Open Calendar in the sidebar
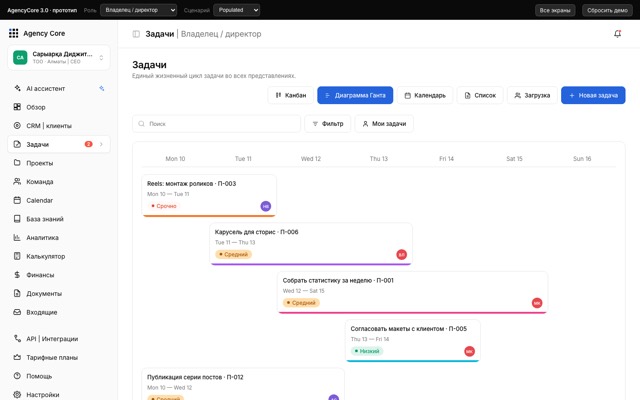Screen dimensions: 640x400 59,200
